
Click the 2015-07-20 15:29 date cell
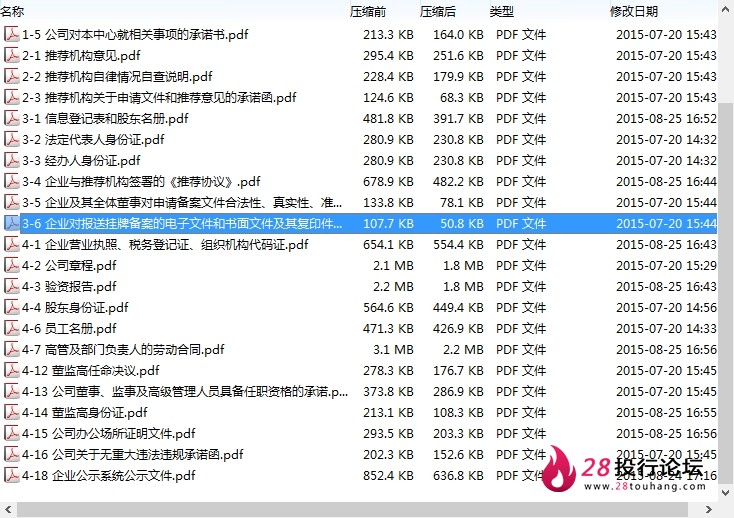pyautogui.click(x=666, y=265)
